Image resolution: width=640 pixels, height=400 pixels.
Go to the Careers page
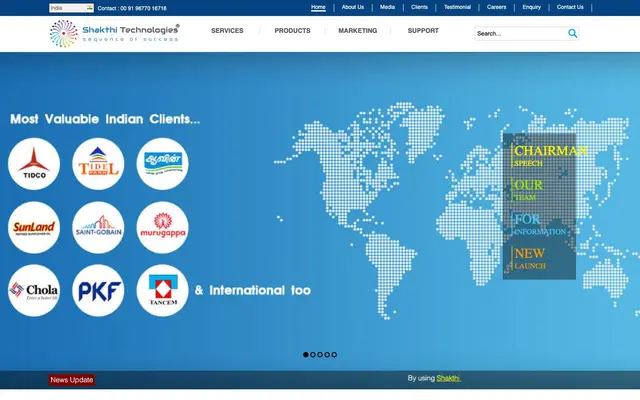(496, 7)
